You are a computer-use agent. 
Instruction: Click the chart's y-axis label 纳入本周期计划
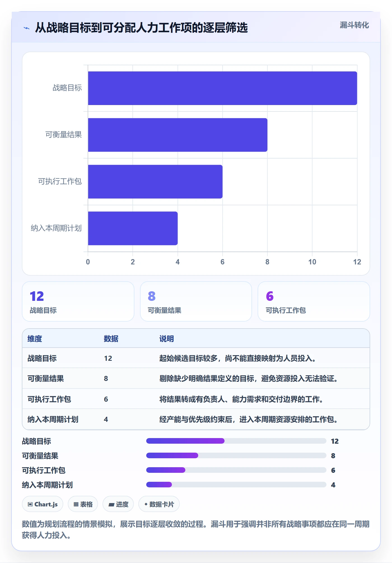click(56, 228)
